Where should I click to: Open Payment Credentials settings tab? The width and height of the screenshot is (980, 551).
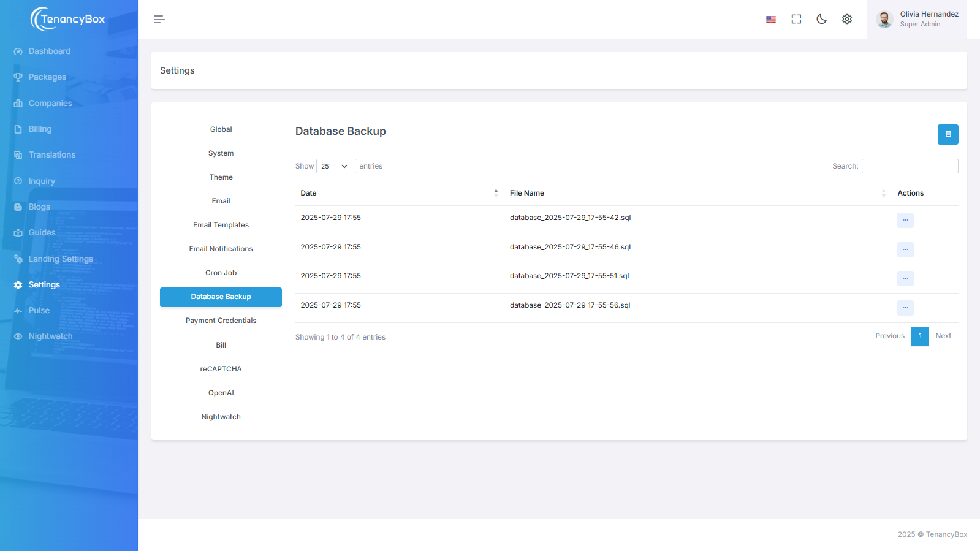221,321
